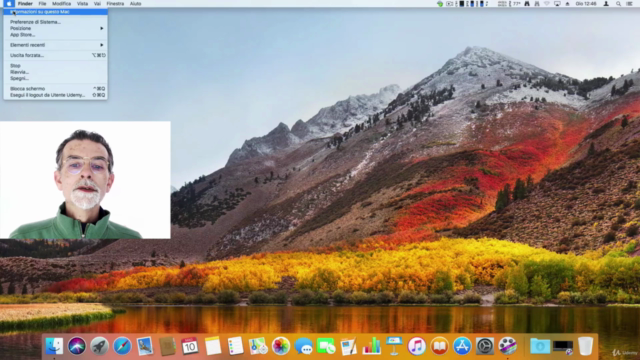Open the Vista menu
The width and height of the screenshot is (640, 360).
(x=82, y=4)
